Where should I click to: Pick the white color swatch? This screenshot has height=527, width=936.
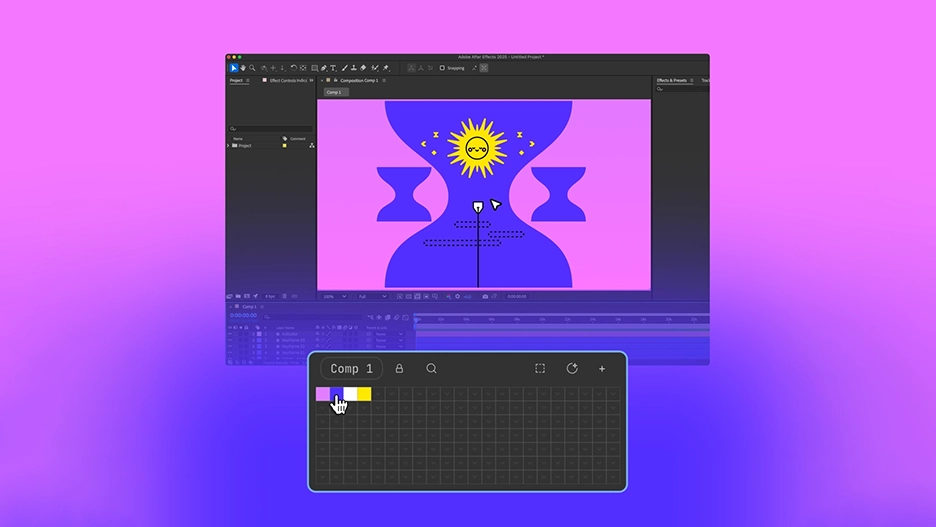point(350,394)
